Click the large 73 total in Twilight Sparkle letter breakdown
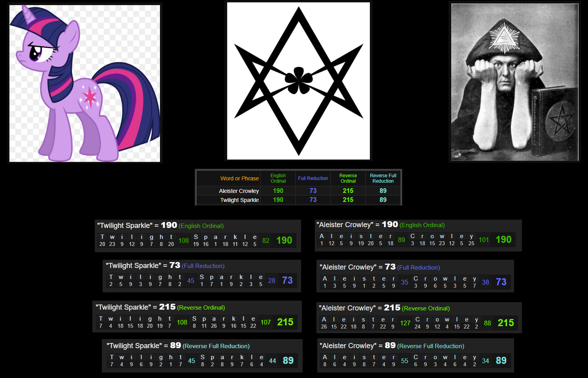The width and height of the screenshot is (588, 378). pos(287,281)
